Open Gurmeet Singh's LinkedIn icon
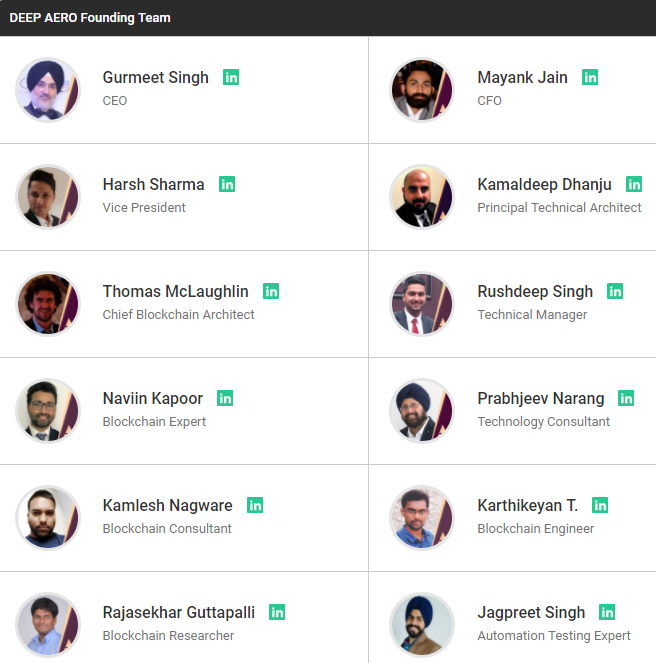The height and width of the screenshot is (663, 656). pyautogui.click(x=231, y=77)
